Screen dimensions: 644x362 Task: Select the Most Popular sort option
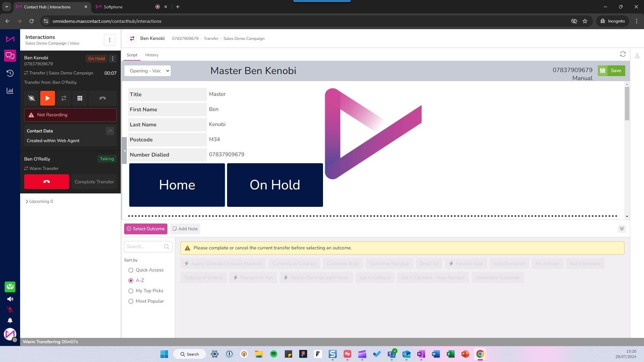(131, 301)
